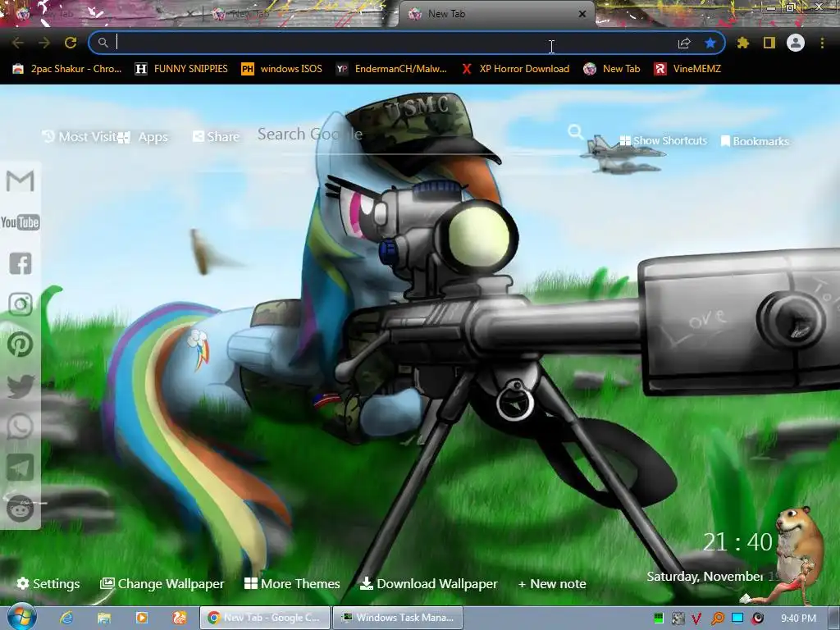Click More Themes
The width and height of the screenshot is (840, 630).
(x=292, y=583)
